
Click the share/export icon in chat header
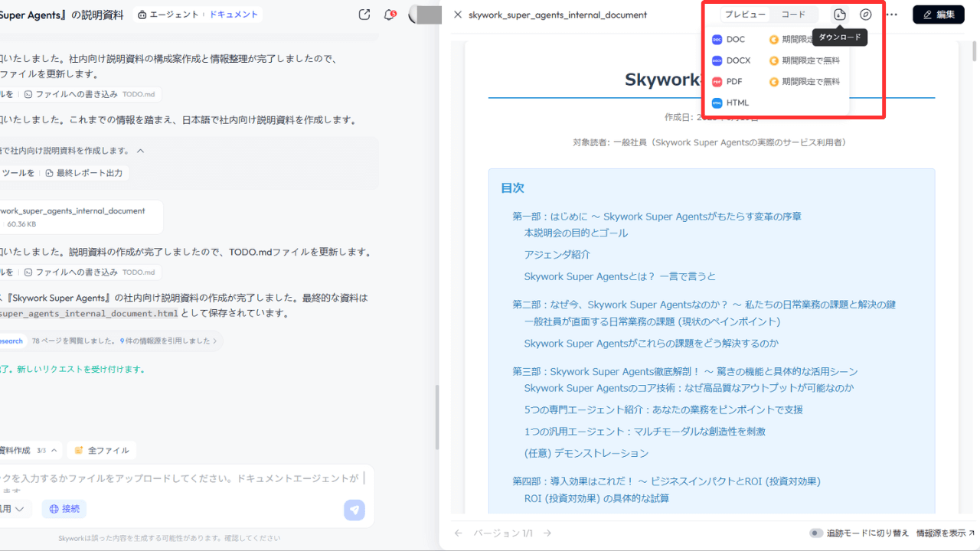tap(364, 15)
